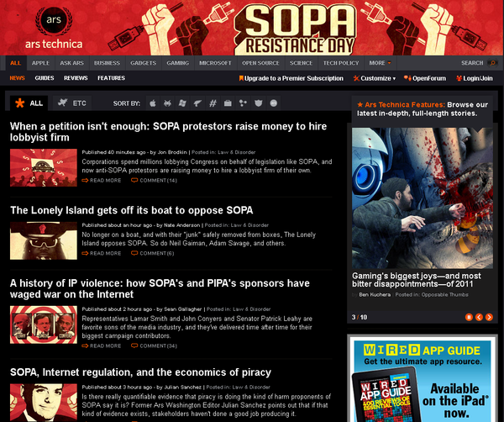Click author Ben Kuchera
The height and width of the screenshot is (422, 504).
click(x=375, y=294)
